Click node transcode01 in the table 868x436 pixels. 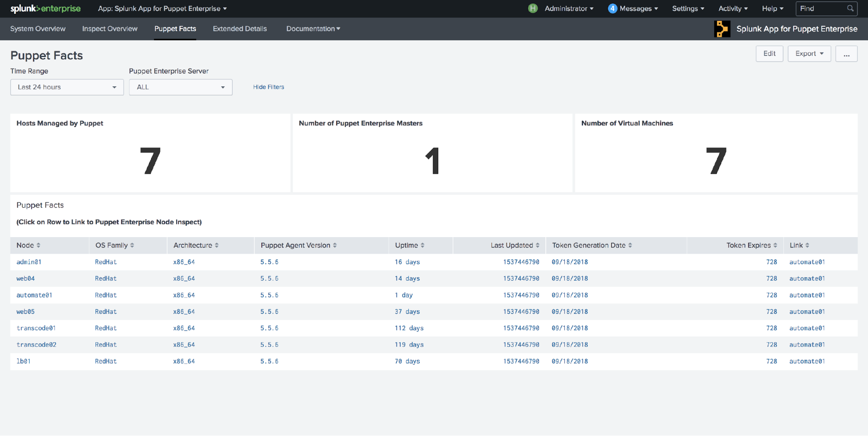pyautogui.click(x=36, y=328)
